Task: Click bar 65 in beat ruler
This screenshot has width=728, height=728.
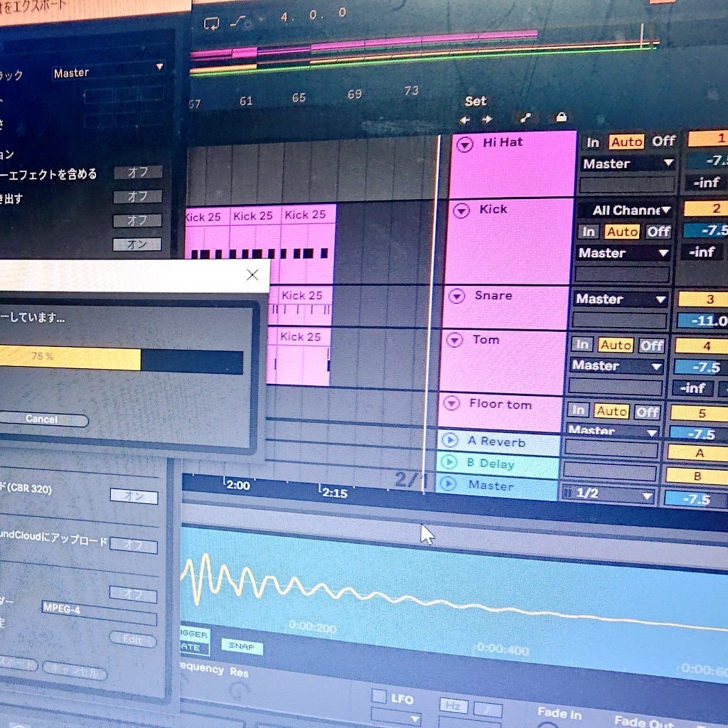Action: point(299,98)
